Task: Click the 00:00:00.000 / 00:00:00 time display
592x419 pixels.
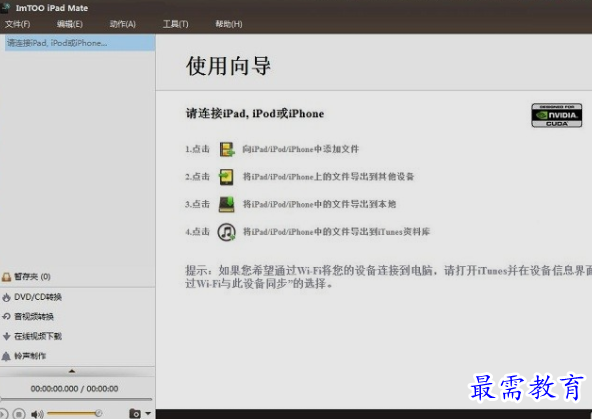Action: [74, 389]
